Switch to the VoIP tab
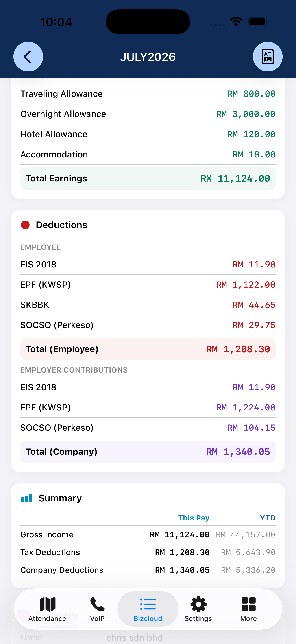The image size is (296, 644). click(97, 609)
